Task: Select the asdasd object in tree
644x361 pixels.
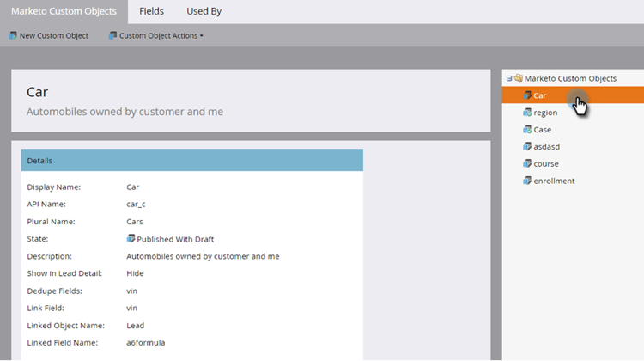Action: point(546,146)
